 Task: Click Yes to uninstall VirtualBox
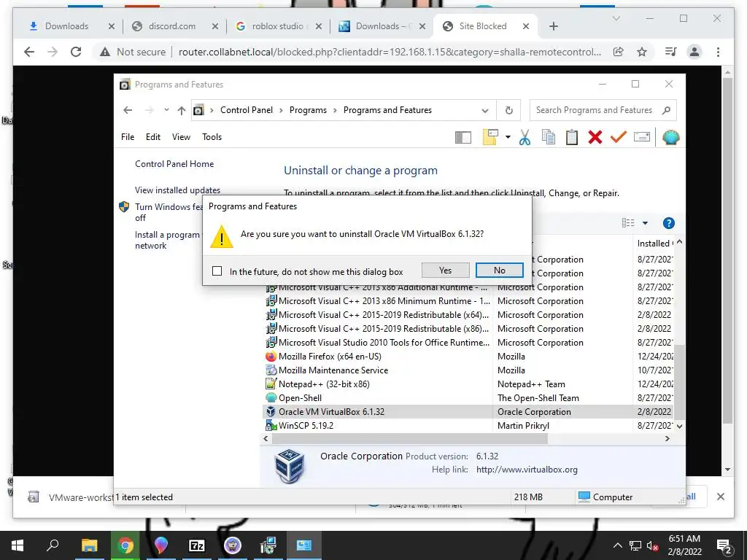[446, 271]
